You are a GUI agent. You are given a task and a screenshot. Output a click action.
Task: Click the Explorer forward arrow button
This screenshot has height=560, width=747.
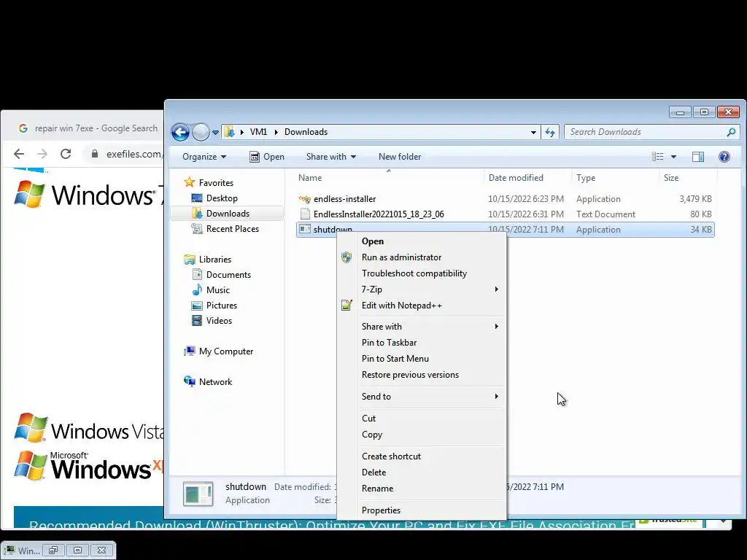tap(201, 132)
